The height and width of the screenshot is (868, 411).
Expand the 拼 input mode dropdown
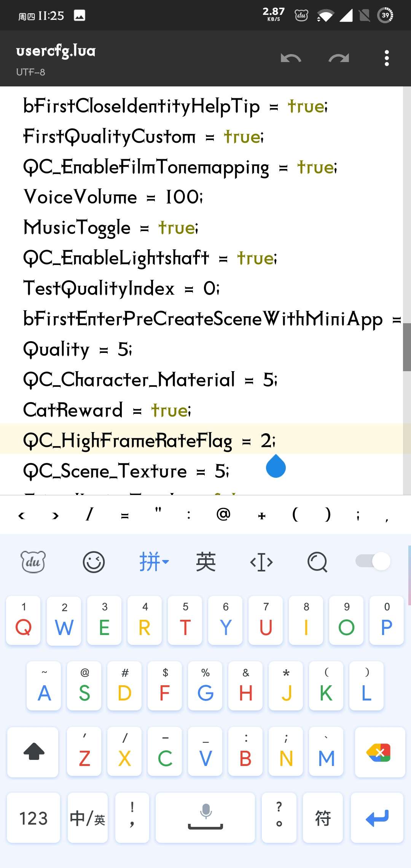point(154,562)
